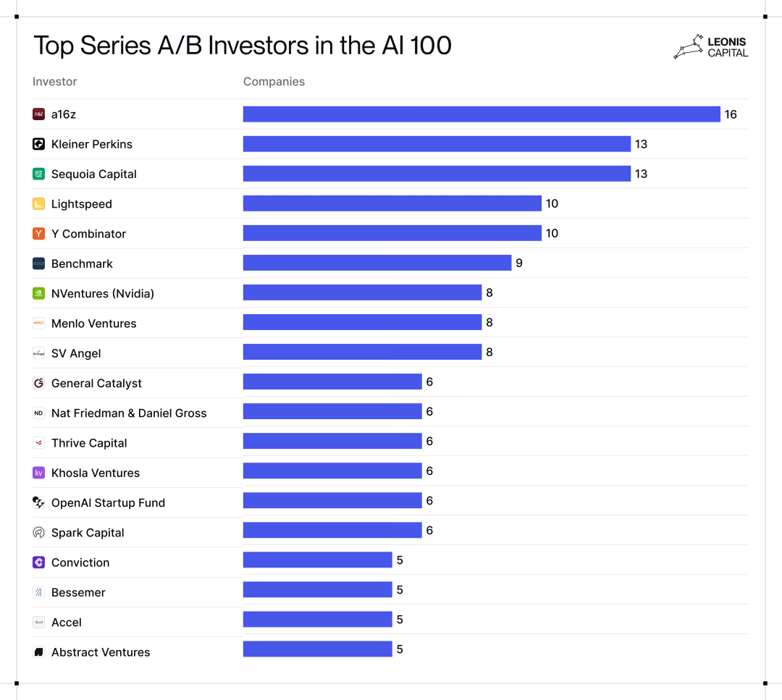
Task: Click the Khosla Ventures purple icon
Action: (39, 473)
